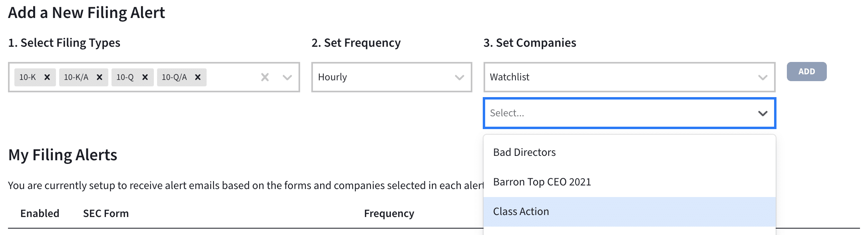Click the 10-K filing type chip

[28, 77]
